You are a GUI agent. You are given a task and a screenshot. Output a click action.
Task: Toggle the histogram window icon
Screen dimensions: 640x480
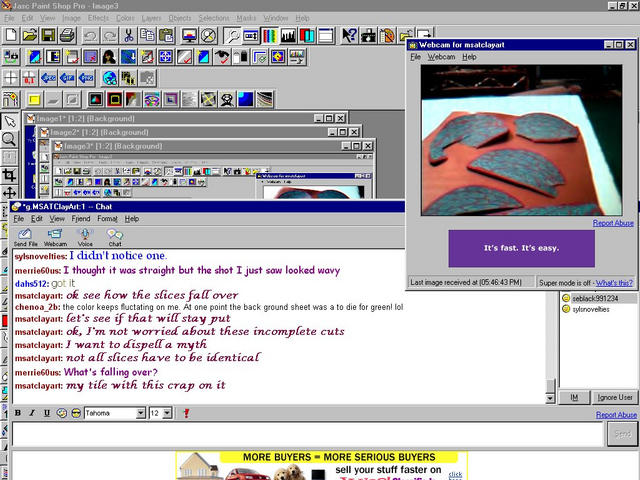[x=288, y=36]
